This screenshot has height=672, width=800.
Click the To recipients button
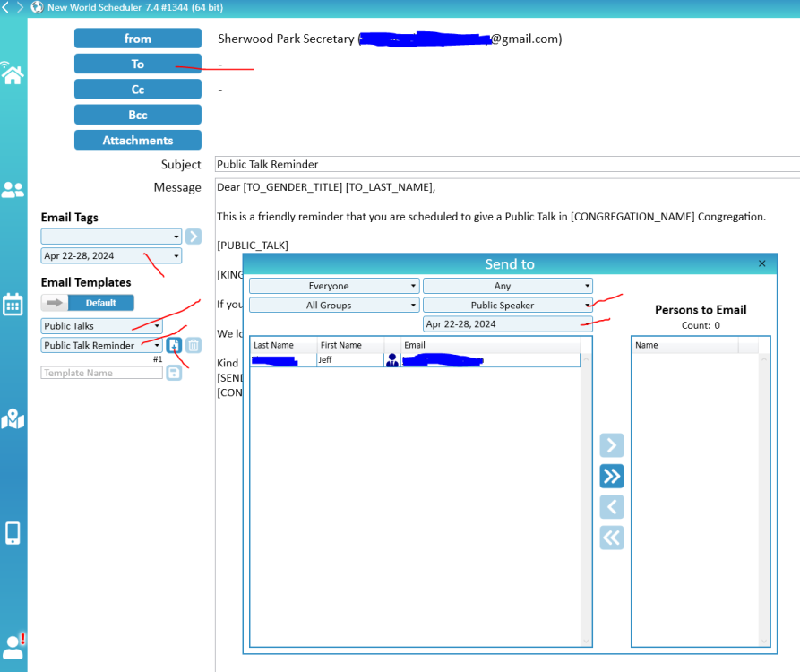138,65
